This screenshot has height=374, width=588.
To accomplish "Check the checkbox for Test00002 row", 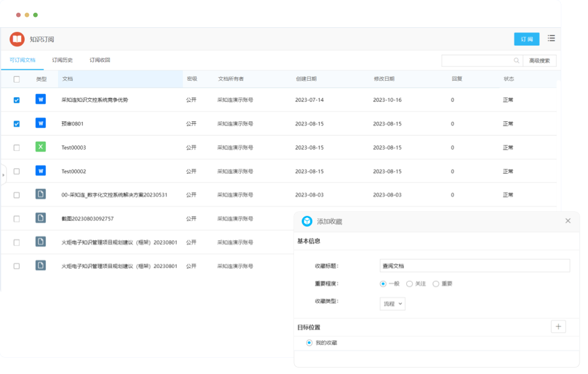I will (x=16, y=171).
